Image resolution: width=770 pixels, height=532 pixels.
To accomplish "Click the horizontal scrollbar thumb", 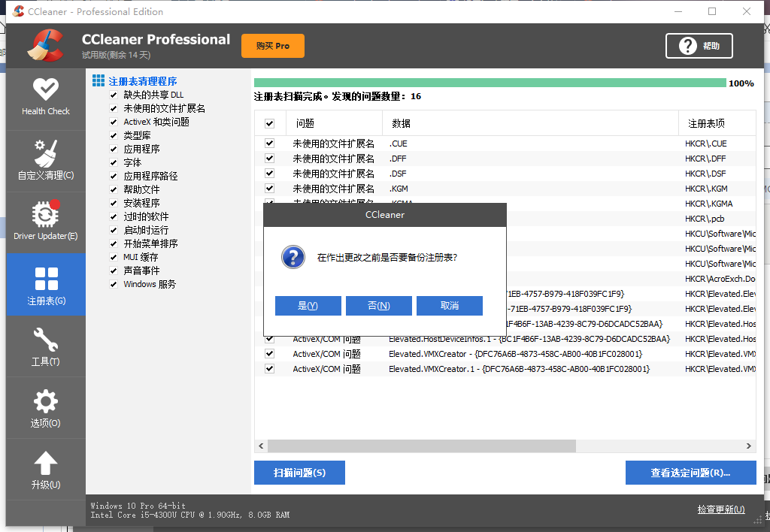I will (422, 446).
